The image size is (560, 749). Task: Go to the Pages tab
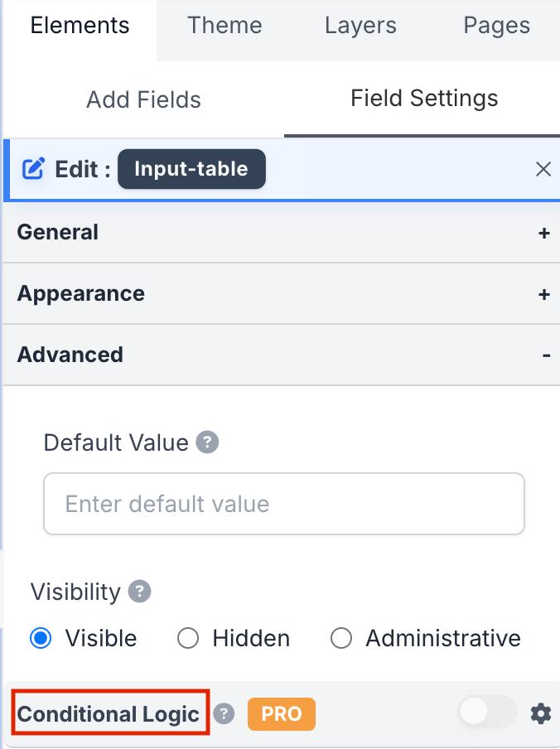tap(497, 26)
